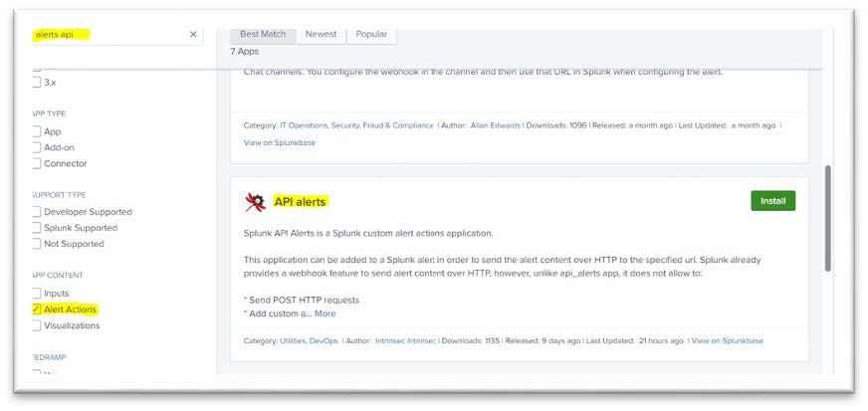Open the IT Operations category link
868x411 pixels.
304,125
